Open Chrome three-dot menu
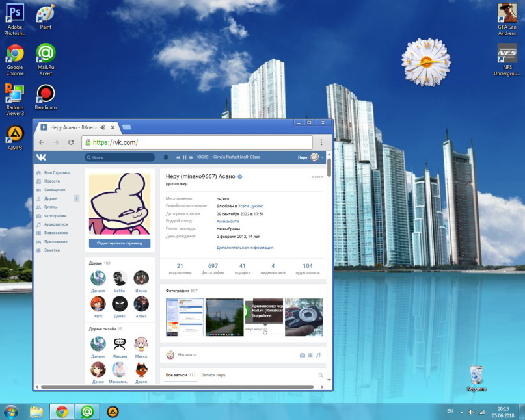Image resolution: width=525 pixels, height=420 pixels. (x=321, y=142)
